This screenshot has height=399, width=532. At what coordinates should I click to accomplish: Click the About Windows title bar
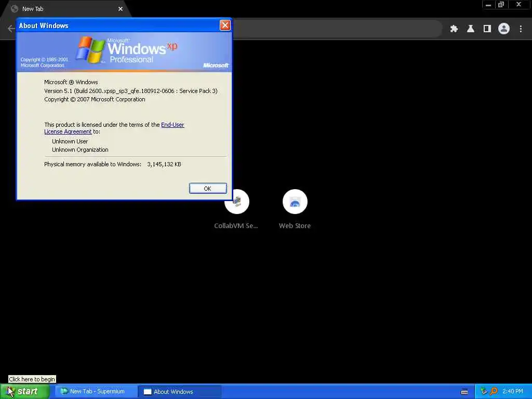click(118, 25)
